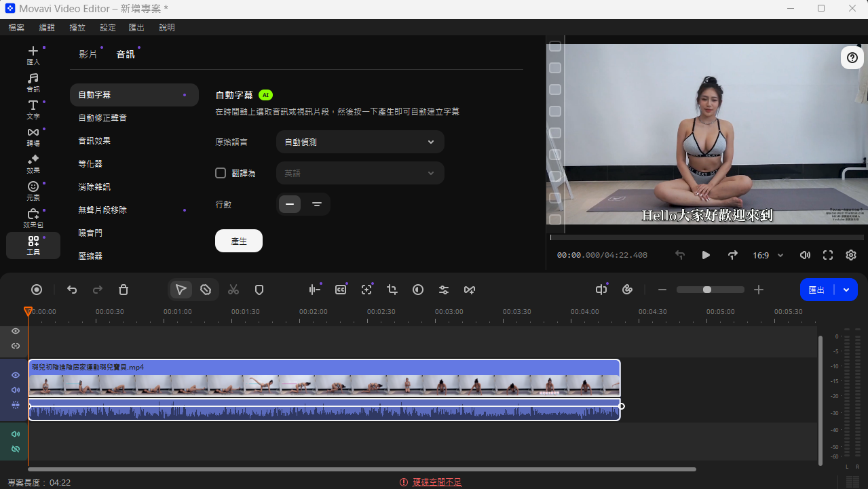Select the scissors split tool
The width and height of the screenshot is (868, 489).
click(233, 290)
